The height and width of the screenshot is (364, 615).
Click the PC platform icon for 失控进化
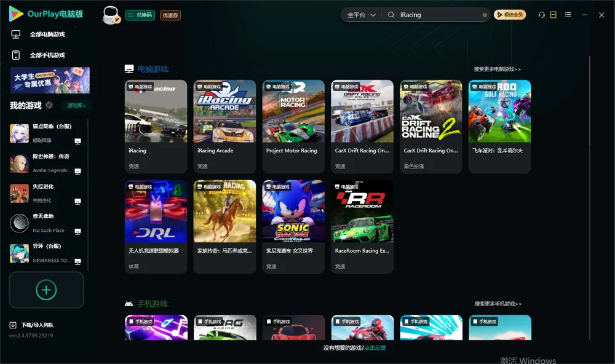[x=77, y=201]
